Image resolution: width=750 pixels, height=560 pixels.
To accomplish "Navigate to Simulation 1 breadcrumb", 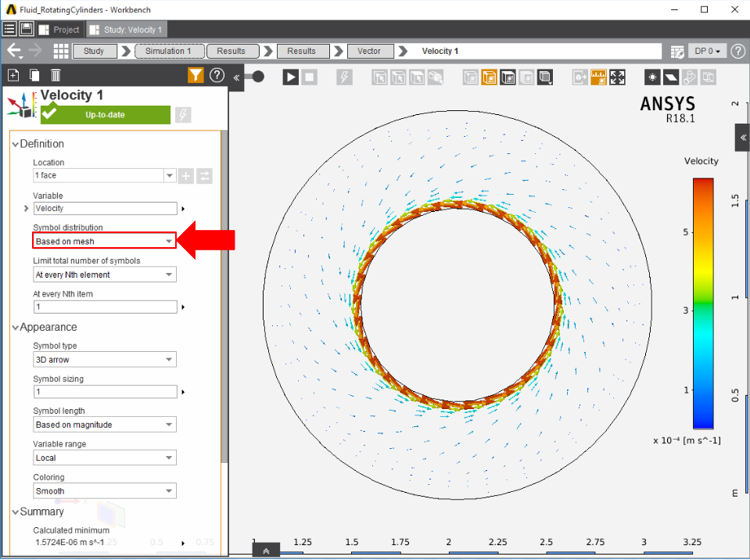I will [170, 51].
